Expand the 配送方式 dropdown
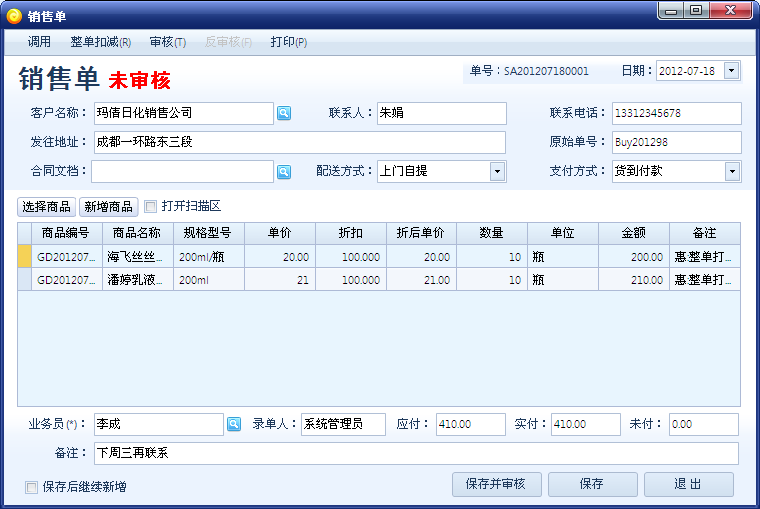The image size is (760, 509). pyautogui.click(x=497, y=172)
